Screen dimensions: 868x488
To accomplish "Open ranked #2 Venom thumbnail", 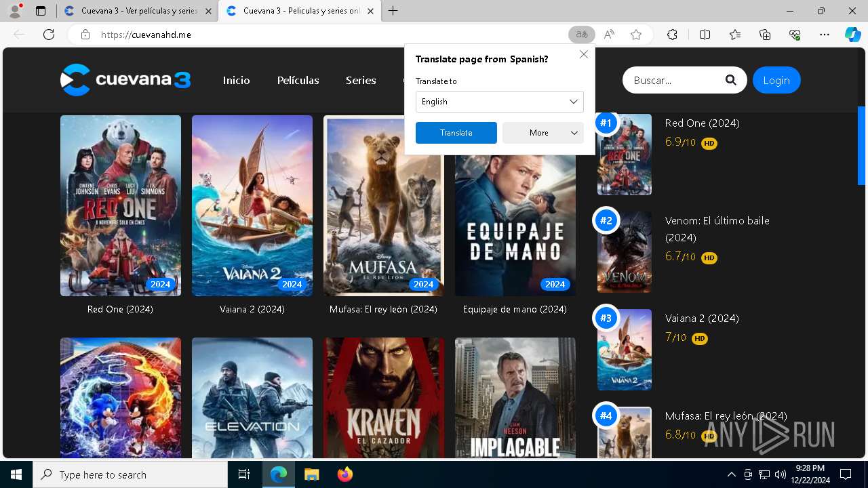I will 625,252.
